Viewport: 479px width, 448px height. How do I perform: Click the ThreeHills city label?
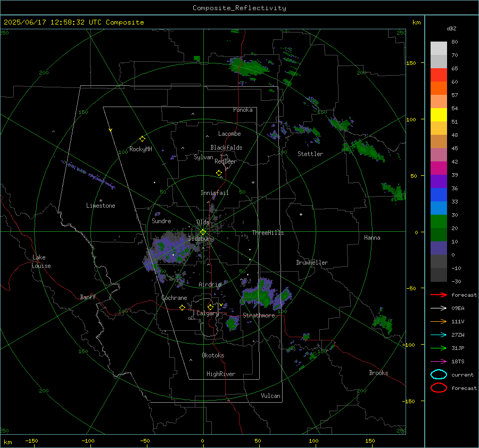[x=268, y=233]
